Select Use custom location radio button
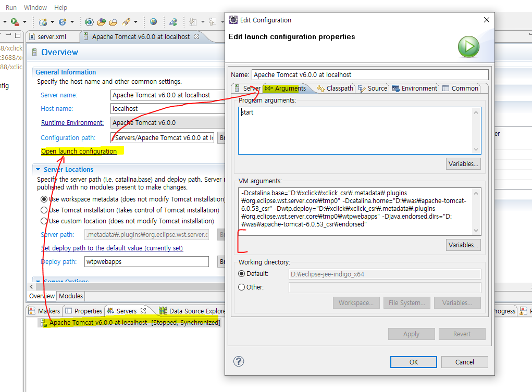Image resolution: width=532 pixels, height=392 pixels. pos(44,221)
